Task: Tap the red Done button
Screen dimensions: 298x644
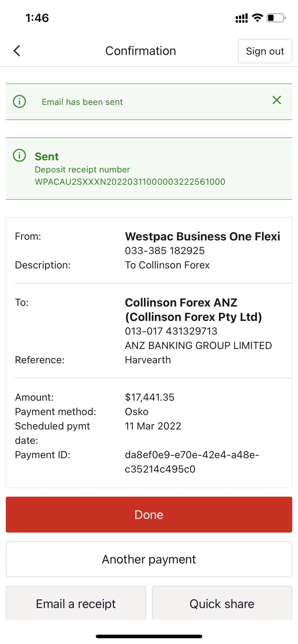Action: [149, 515]
